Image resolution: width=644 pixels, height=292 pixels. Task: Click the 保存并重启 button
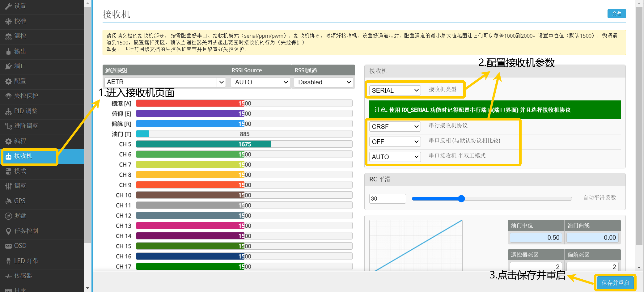(615, 283)
